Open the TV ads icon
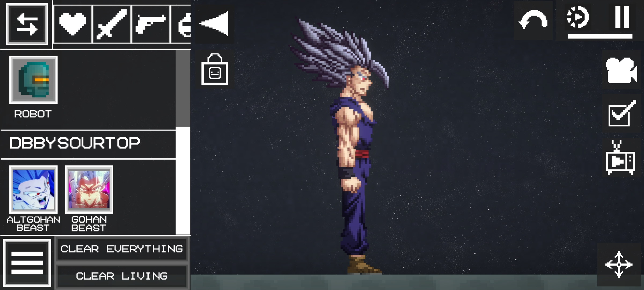 point(620,157)
